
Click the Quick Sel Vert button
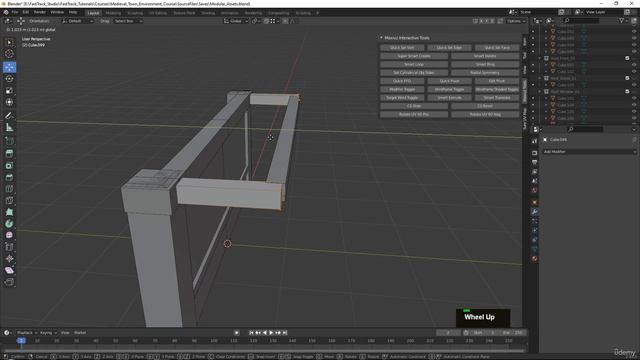click(x=402, y=48)
